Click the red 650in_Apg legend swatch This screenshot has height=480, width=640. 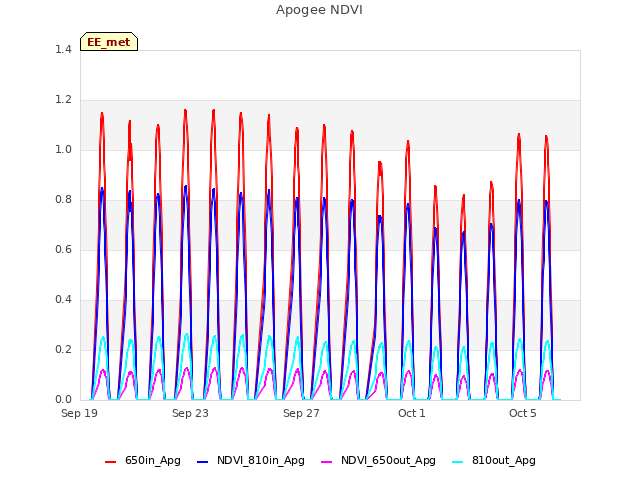(x=111, y=462)
